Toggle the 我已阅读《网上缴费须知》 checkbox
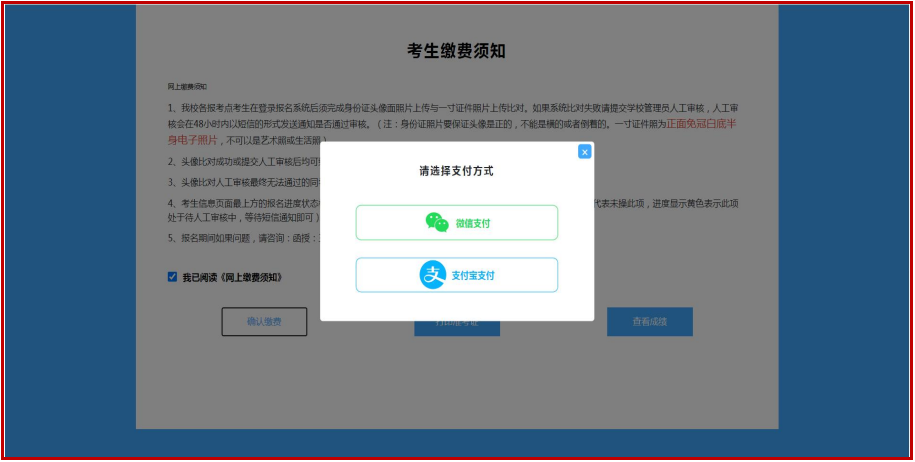The height and width of the screenshot is (462, 915). (172, 277)
